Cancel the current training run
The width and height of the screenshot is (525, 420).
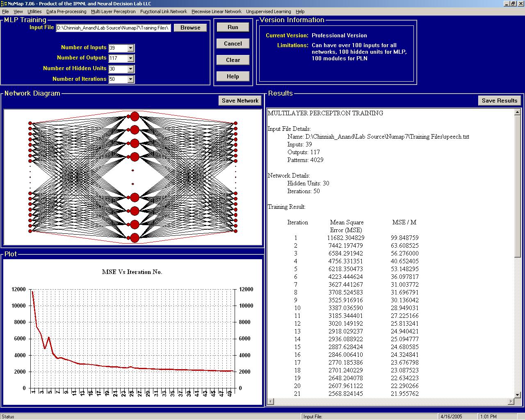pyautogui.click(x=233, y=43)
